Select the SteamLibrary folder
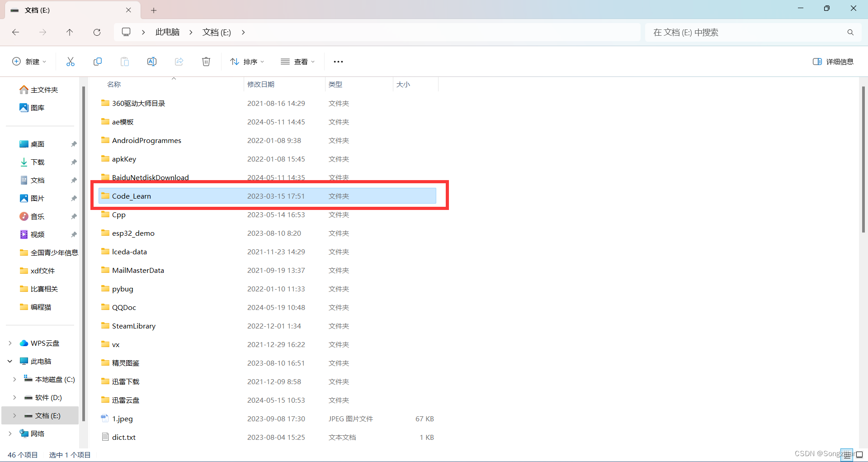 coord(267,326)
